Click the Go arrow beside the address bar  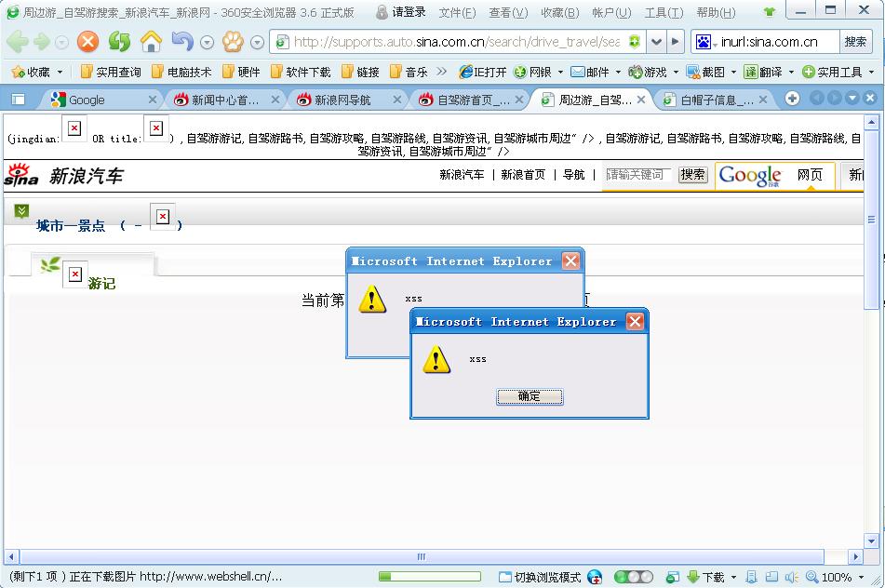coord(675,42)
